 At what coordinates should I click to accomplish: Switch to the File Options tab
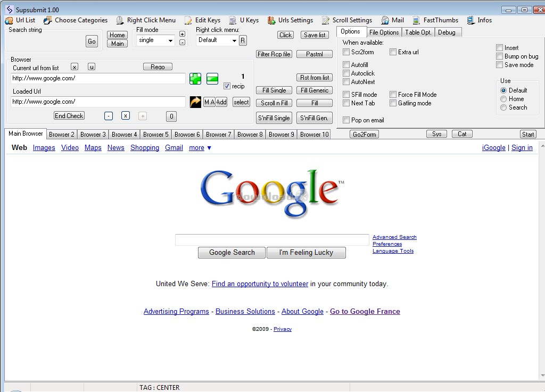click(384, 32)
